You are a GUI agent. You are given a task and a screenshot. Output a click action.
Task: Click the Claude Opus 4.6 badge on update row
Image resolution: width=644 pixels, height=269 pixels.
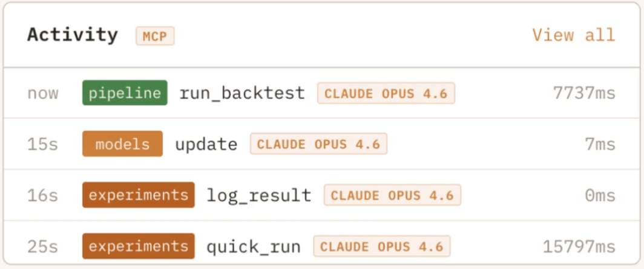point(318,144)
